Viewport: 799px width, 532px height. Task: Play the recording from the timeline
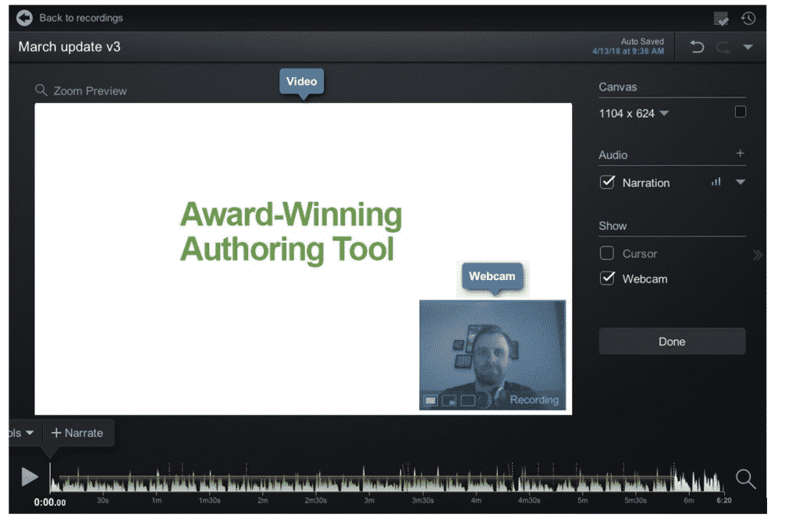(30, 477)
